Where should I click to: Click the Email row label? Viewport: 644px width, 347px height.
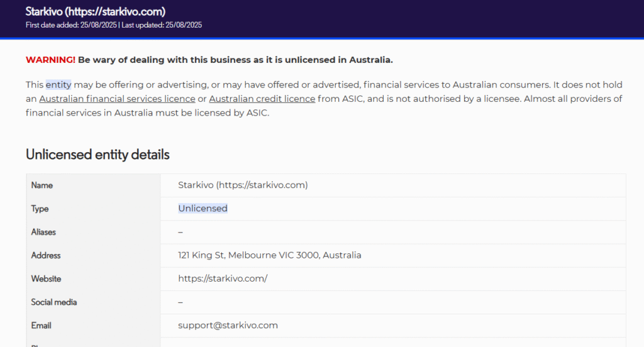[41, 326]
